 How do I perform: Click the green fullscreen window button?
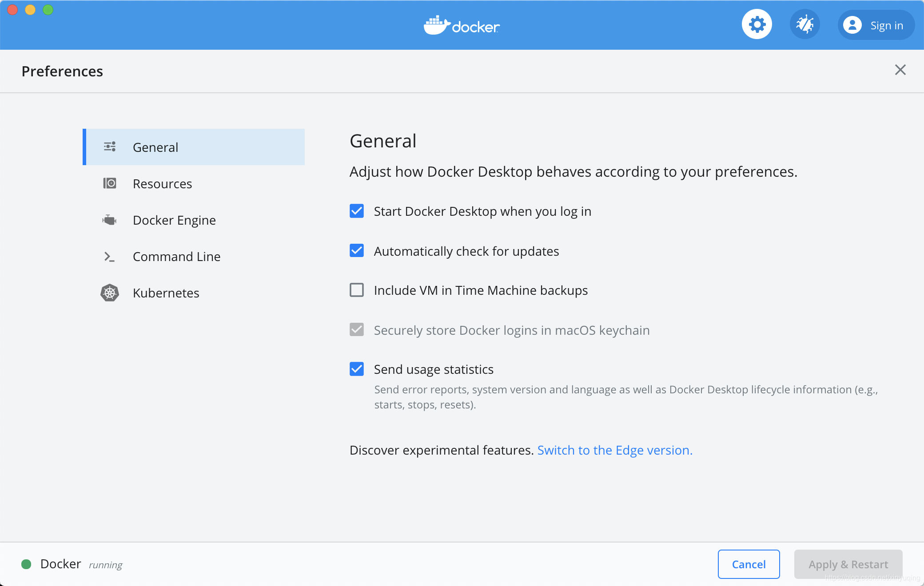point(48,10)
